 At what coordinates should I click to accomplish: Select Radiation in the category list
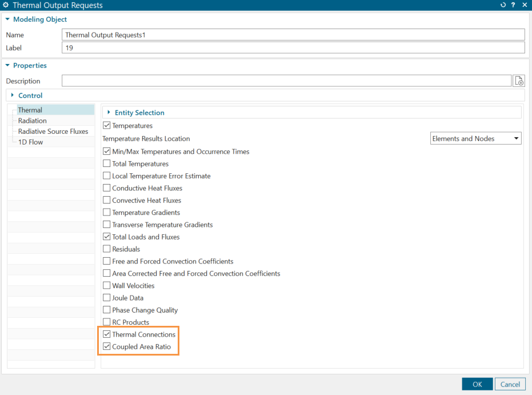coord(33,121)
